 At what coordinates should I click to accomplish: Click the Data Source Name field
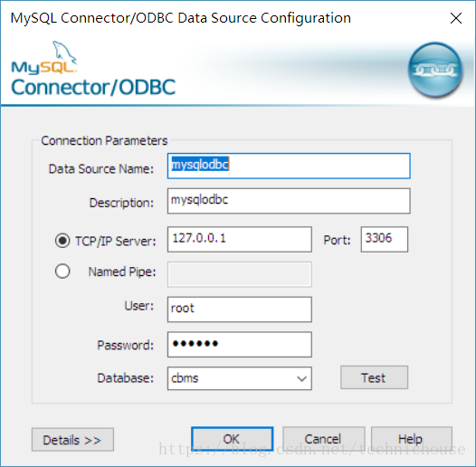coord(289,166)
